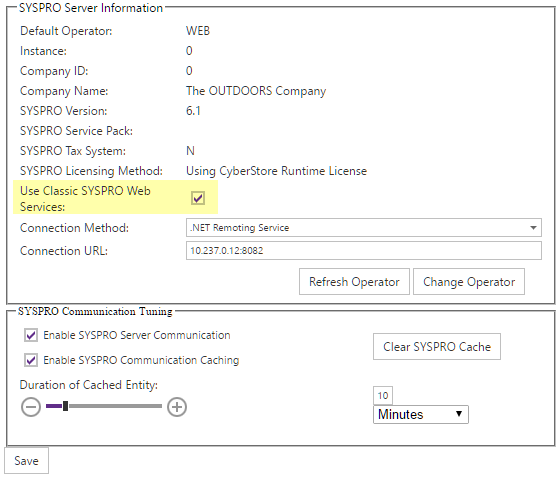The height and width of the screenshot is (480, 559).
Task: Toggle Use Classic SYSPRO Web Services checkbox
Action: (198, 198)
